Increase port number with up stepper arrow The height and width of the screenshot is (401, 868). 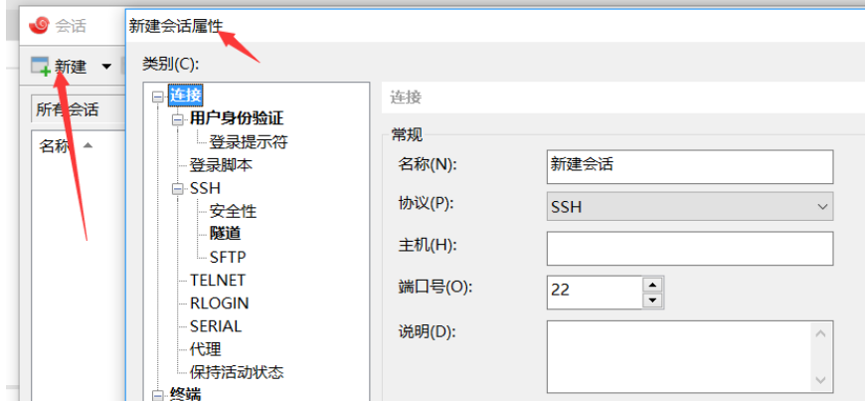coord(654,285)
